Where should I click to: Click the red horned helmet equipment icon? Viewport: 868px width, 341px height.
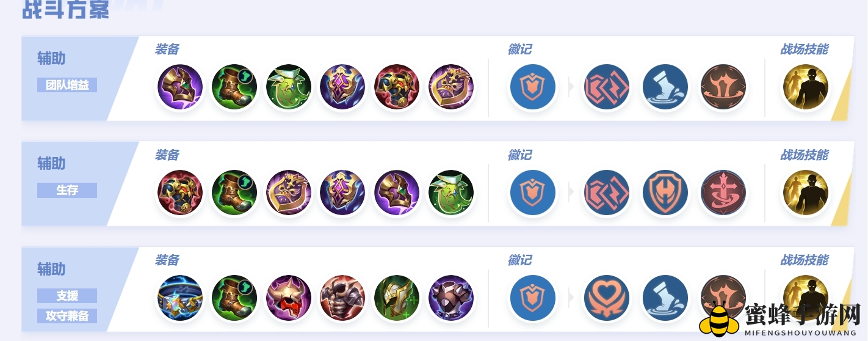point(289,298)
